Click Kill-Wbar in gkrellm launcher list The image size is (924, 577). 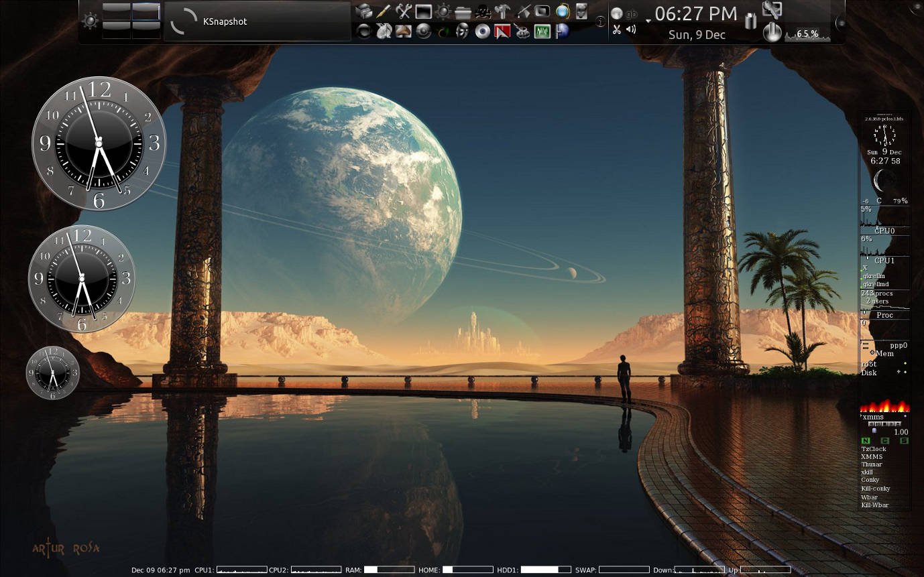[875, 505]
